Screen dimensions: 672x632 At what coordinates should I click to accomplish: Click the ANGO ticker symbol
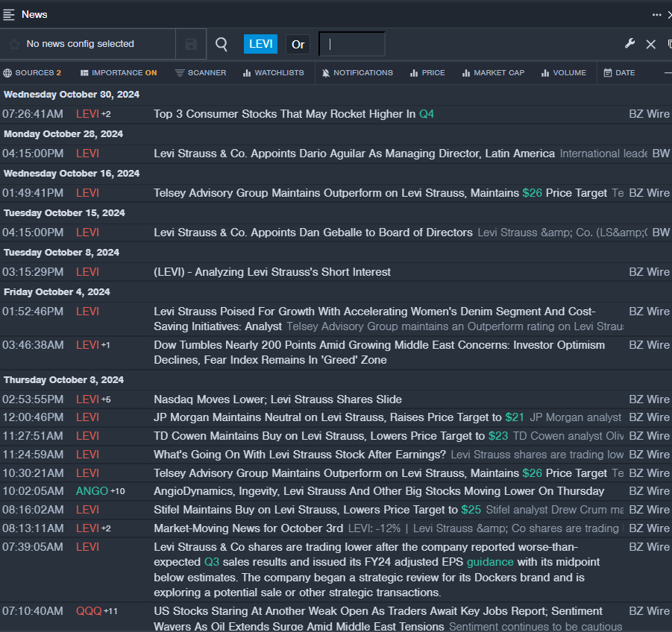92,491
